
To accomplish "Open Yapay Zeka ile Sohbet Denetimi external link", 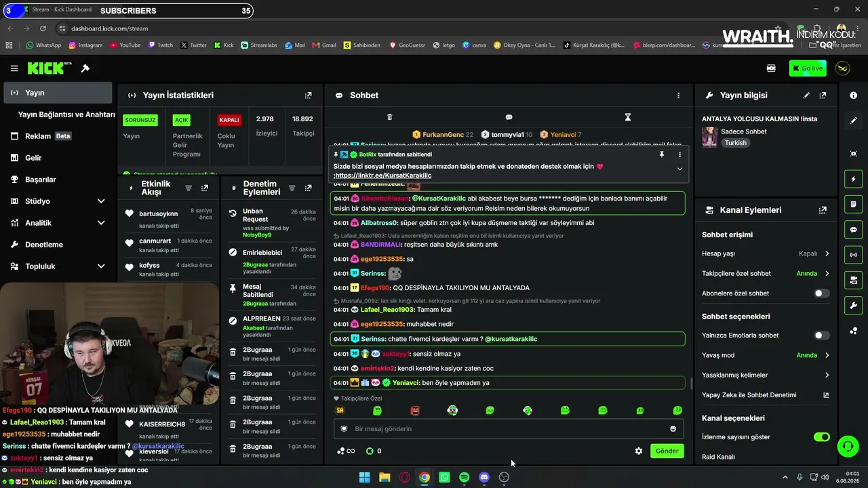I will [826, 395].
